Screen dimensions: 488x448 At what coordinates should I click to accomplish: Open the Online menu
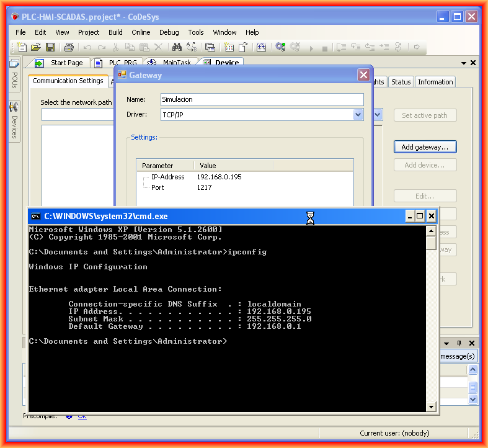click(x=141, y=32)
